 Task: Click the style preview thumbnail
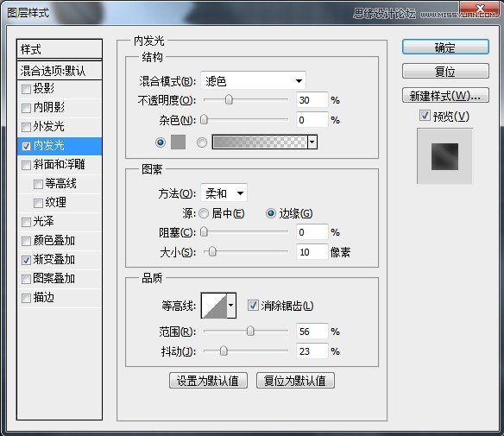[x=444, y=156]
